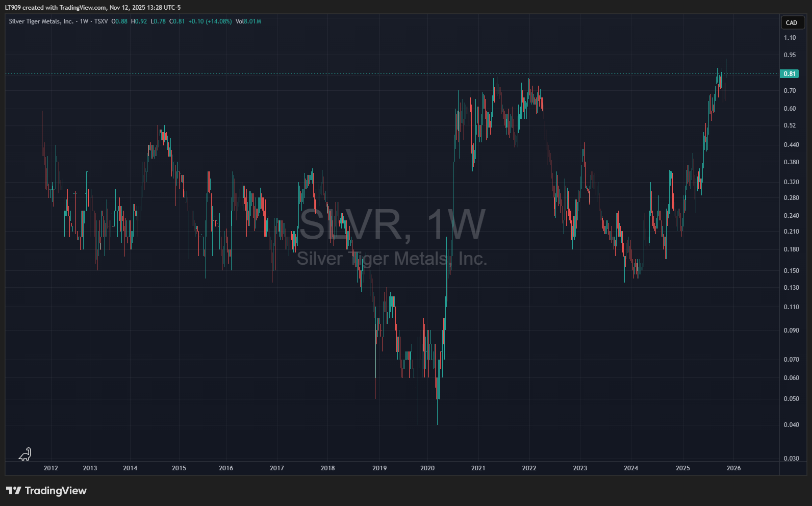Click the 2026 label on time axis
Image resolution: width=812 pixels, height=506 pixels.
(733, 468)
